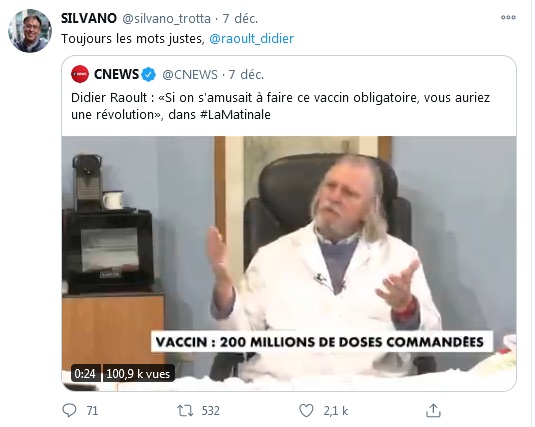Open the CNEWS red logo avatar
Image resolution: width=535 pixels, height=427 pixels.
[x=80, y=74]
